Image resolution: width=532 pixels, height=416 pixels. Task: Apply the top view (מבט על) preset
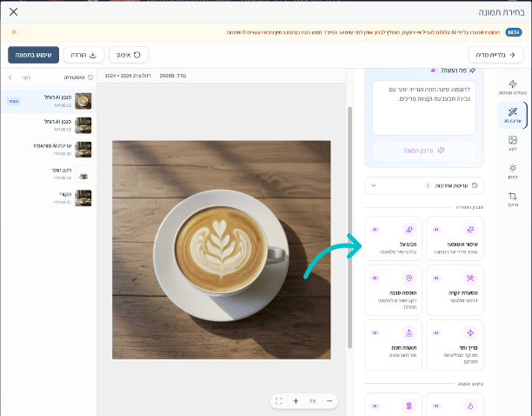point(393,238)
